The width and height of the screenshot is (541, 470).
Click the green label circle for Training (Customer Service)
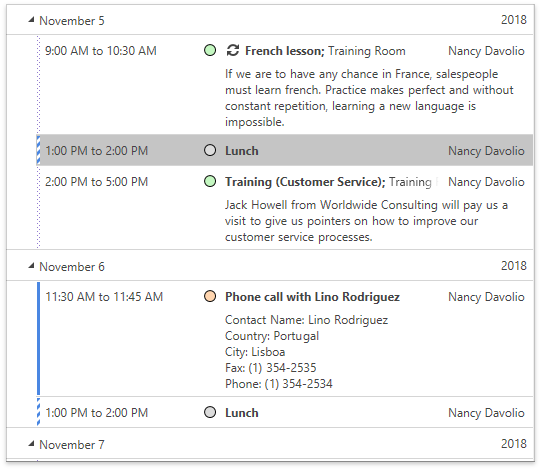(210, 182)
